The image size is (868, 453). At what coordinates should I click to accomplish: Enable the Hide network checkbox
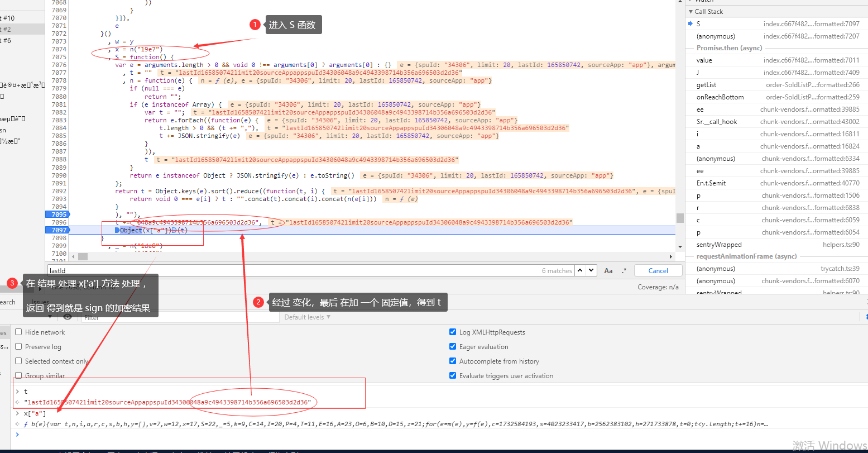(18, 332)
